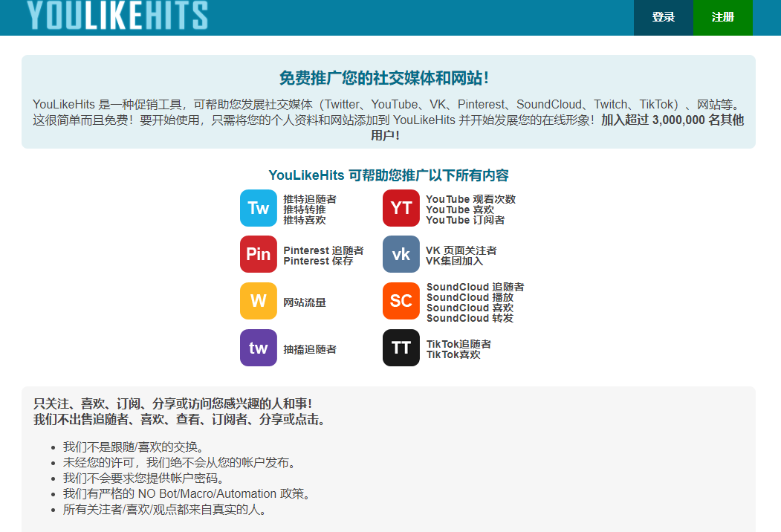
Task: Click the 推特追随者 text label
Action: [x=310, y=199]
